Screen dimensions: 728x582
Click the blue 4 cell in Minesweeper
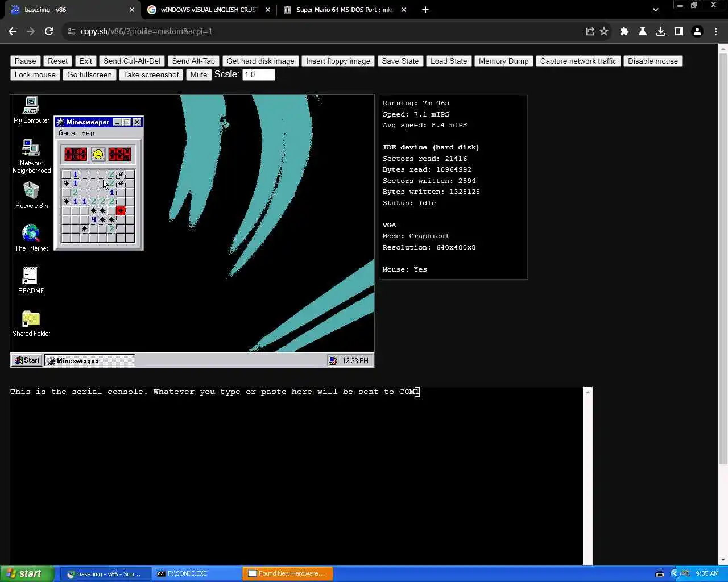[x=93, y=220]
